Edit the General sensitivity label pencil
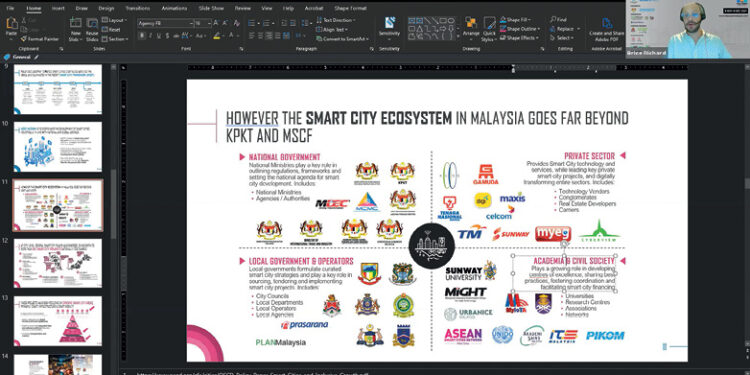The height and width of the screenshot is (375, 750). (x=37, y=57)
